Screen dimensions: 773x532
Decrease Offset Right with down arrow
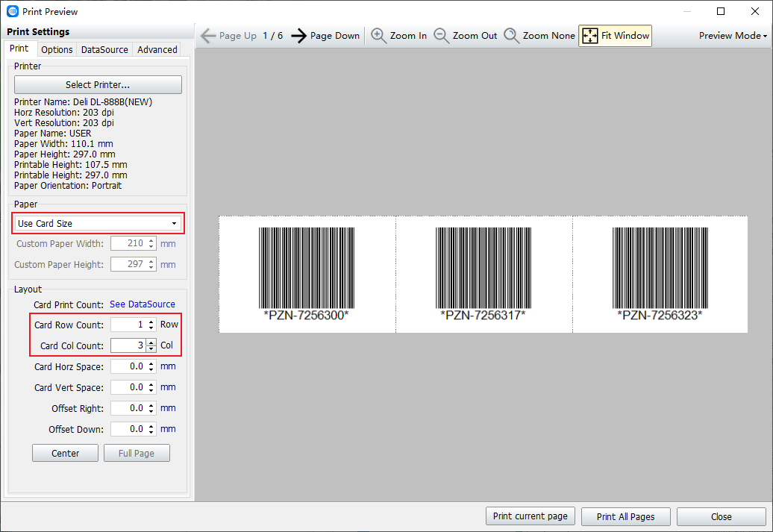151,412
